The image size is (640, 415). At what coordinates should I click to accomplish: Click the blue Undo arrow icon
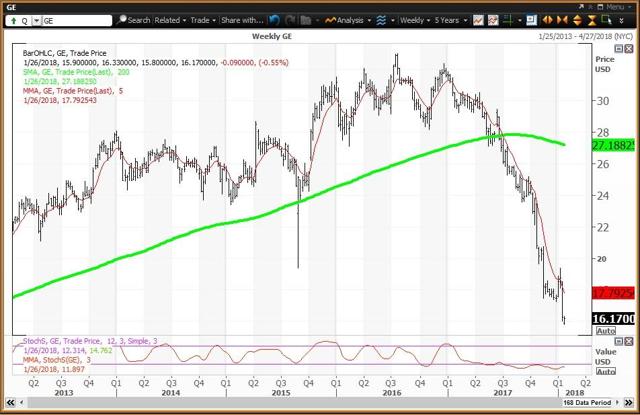coord(275,20)
